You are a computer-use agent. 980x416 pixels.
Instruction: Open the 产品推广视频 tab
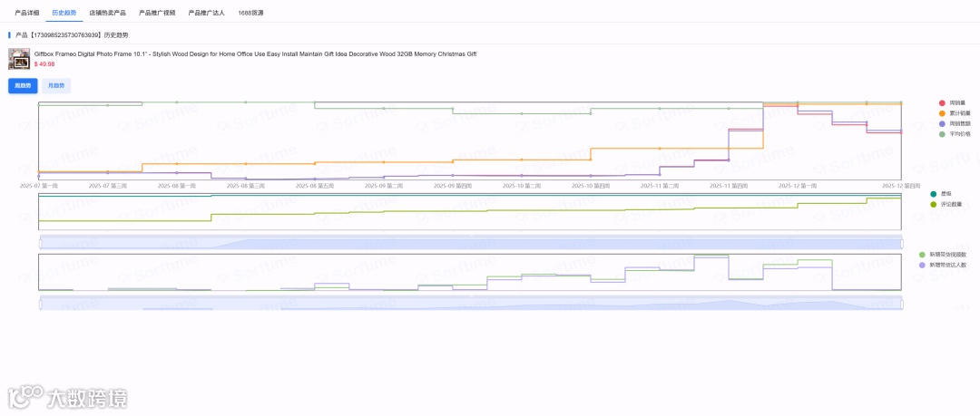pyautogui.click(x=157, y=13)
